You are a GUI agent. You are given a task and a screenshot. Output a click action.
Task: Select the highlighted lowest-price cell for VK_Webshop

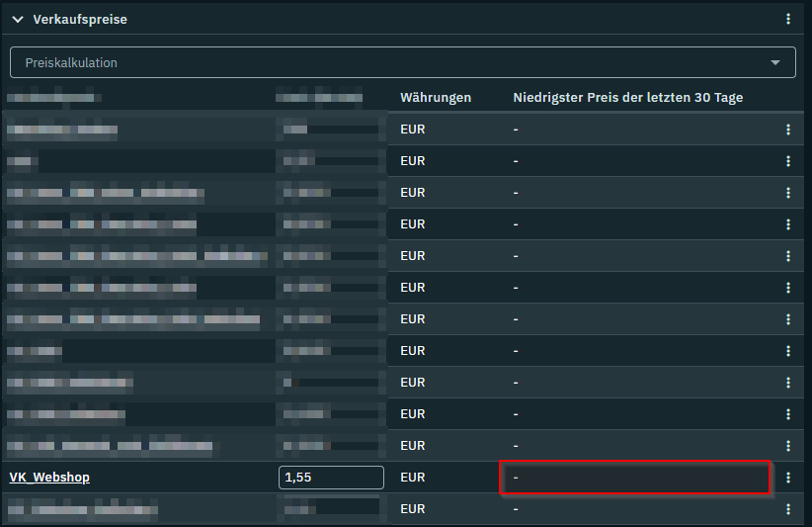635,478
